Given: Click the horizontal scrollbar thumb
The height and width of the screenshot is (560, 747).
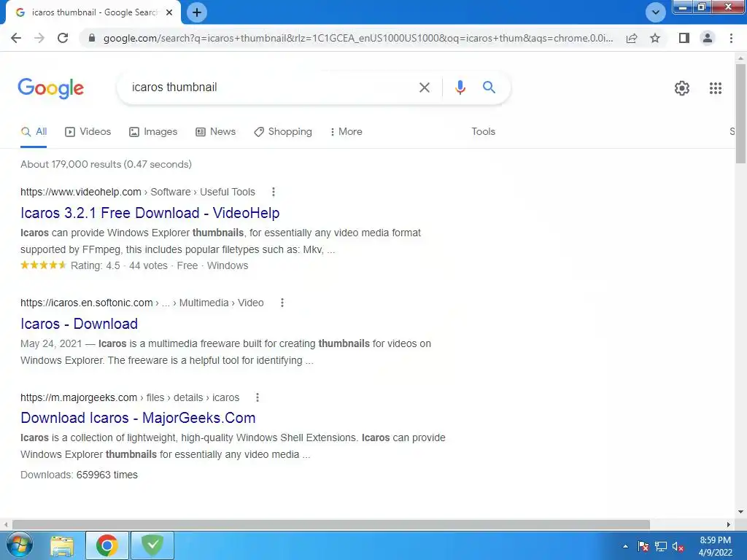Looking at the screenshot, I should (331, 524).
